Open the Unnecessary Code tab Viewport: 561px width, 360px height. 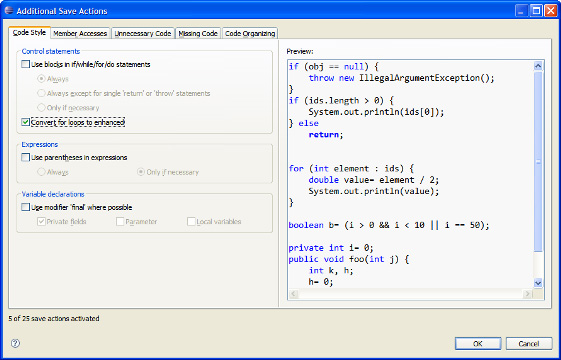click(143, 33)
